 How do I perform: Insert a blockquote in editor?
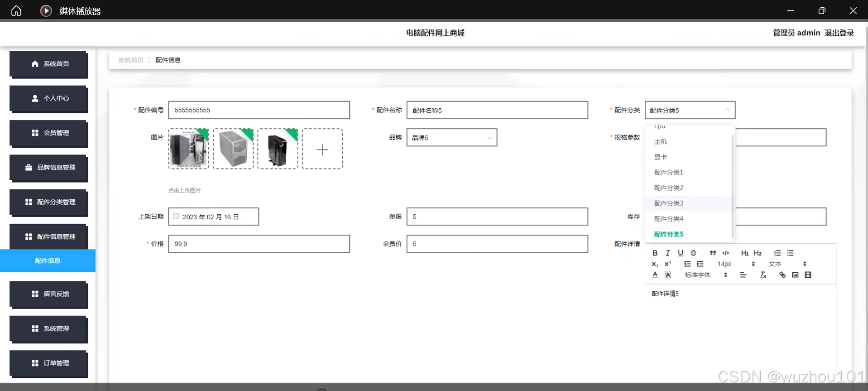(713, 253)
